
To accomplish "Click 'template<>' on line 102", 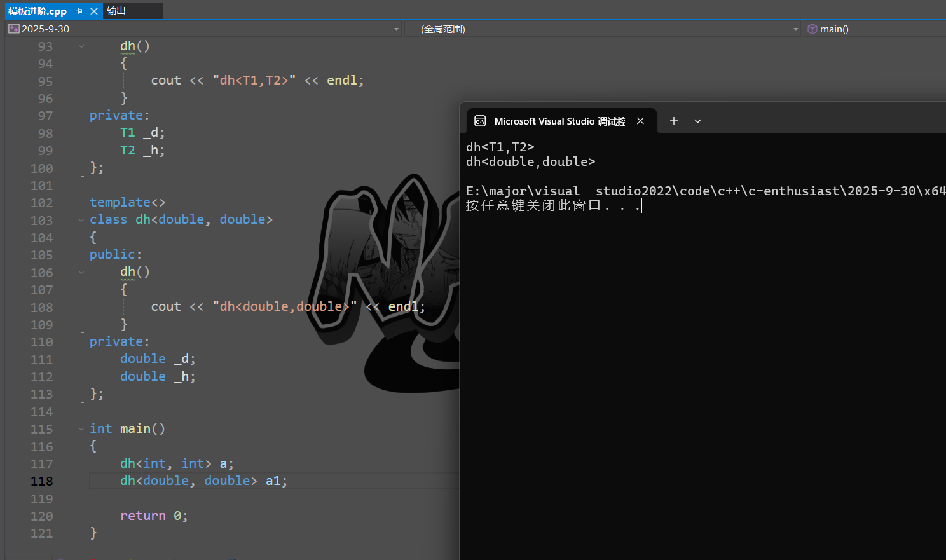I will click(x=127, y=202).
